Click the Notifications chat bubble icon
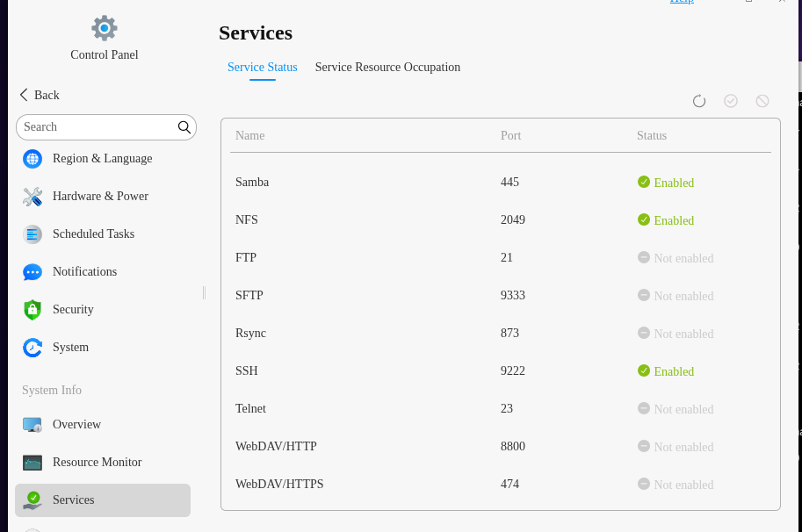The height and width of the screenshot is (532, 802). (33, 272)
